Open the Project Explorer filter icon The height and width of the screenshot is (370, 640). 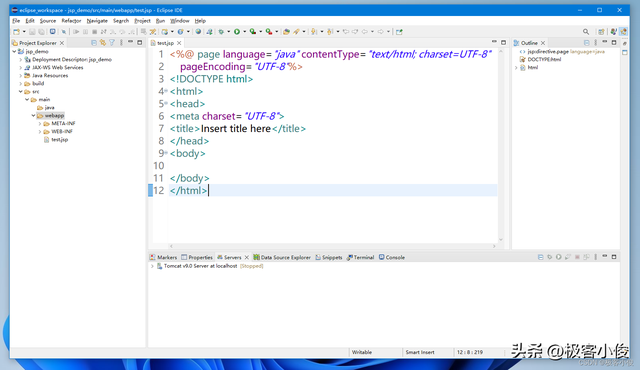(x=112, y=42)
